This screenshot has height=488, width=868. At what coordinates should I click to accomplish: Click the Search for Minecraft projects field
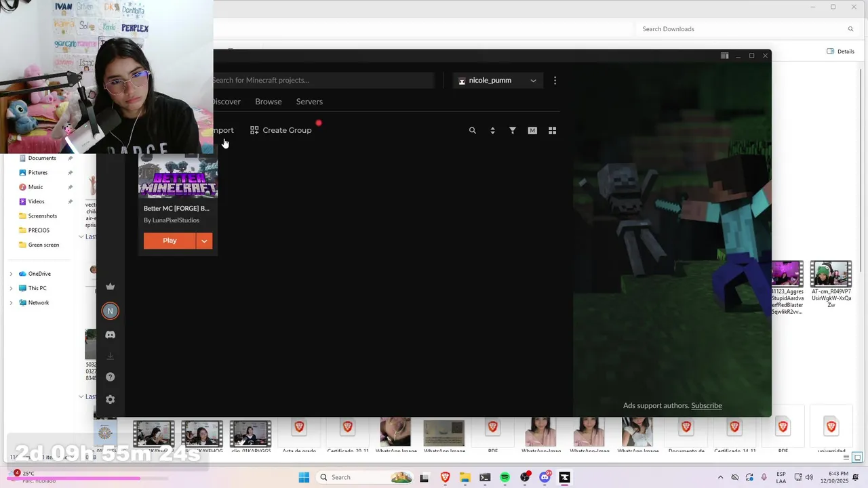[323, 80]
